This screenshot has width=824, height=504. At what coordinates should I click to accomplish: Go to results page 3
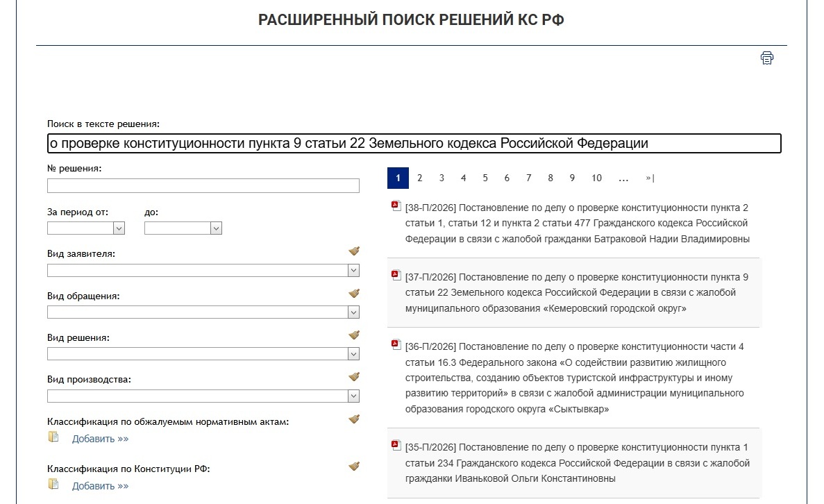coord(442,178)
